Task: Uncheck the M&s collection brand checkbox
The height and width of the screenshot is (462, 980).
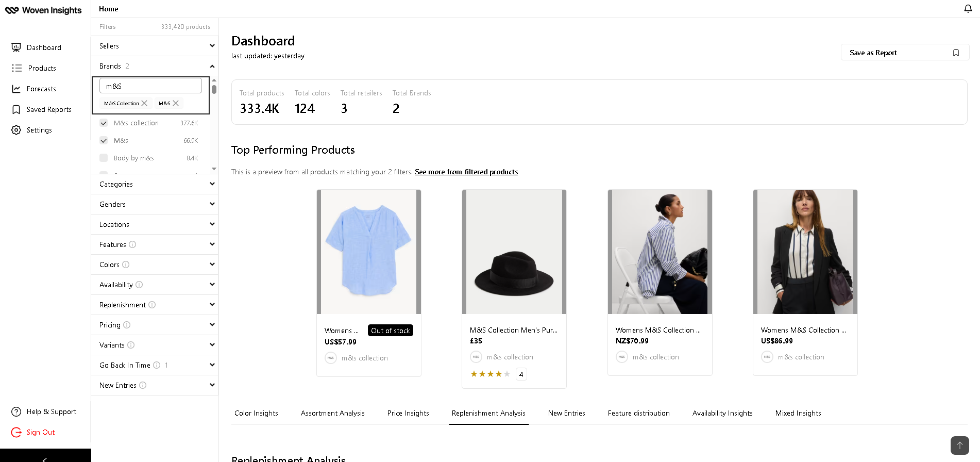Action: (x=104, y=123)
